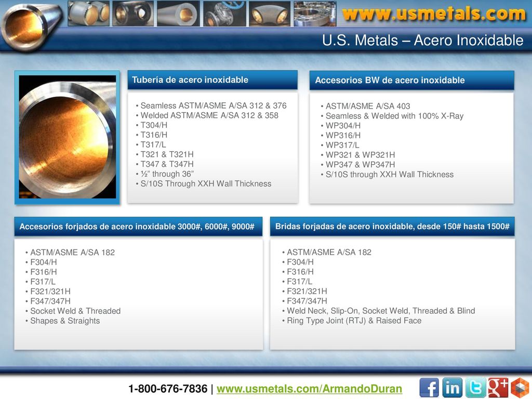Click 'ASTM/ASME A/SA 403'
532x399 pixels.
(368, 106)
